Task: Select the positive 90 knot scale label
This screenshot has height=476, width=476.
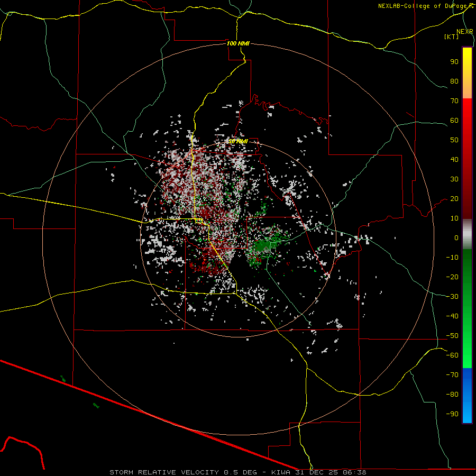Action: pyautogui.click(x=454, y=62)
